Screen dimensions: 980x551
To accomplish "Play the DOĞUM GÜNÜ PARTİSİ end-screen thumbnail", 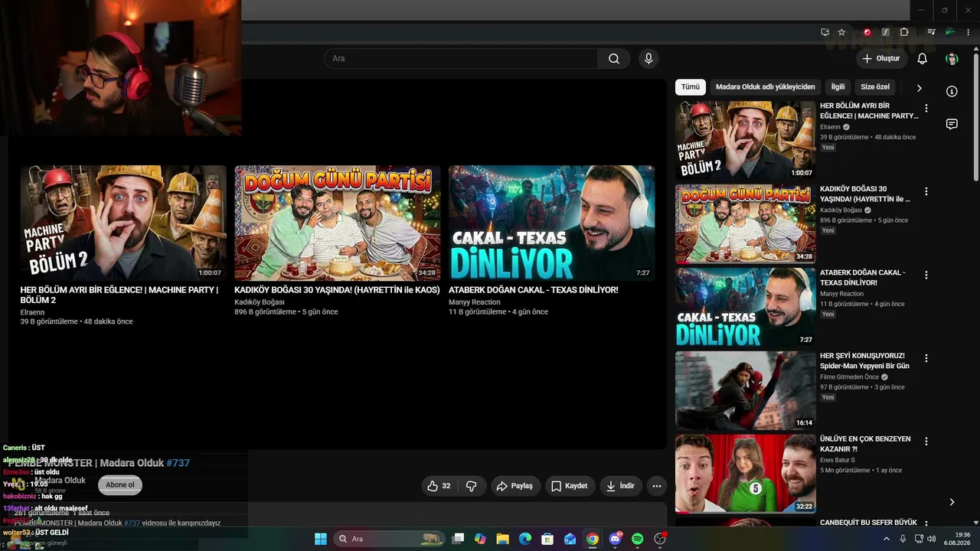I will pyautogui.click(x=338, y=223).
